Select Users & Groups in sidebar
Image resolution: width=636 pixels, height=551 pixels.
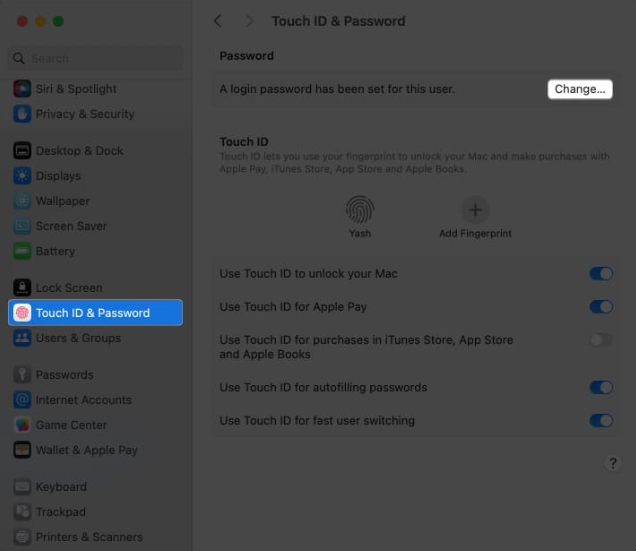click(x=78, y=338)
